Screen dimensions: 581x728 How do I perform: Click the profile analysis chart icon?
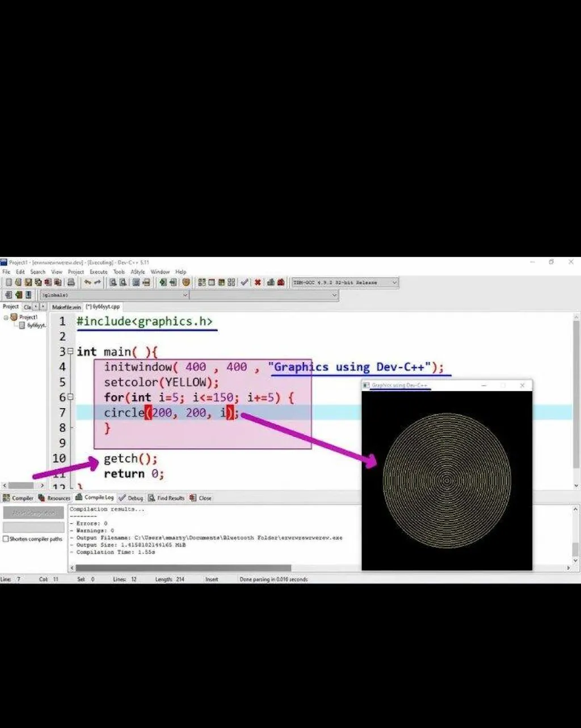(271, 282)
